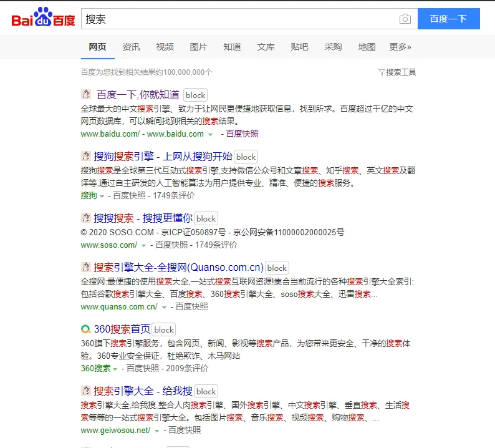The image size is (495, 448).
Task: Switch to the 知道 tab
Action: pyautogui.click(x=232, y=47)
